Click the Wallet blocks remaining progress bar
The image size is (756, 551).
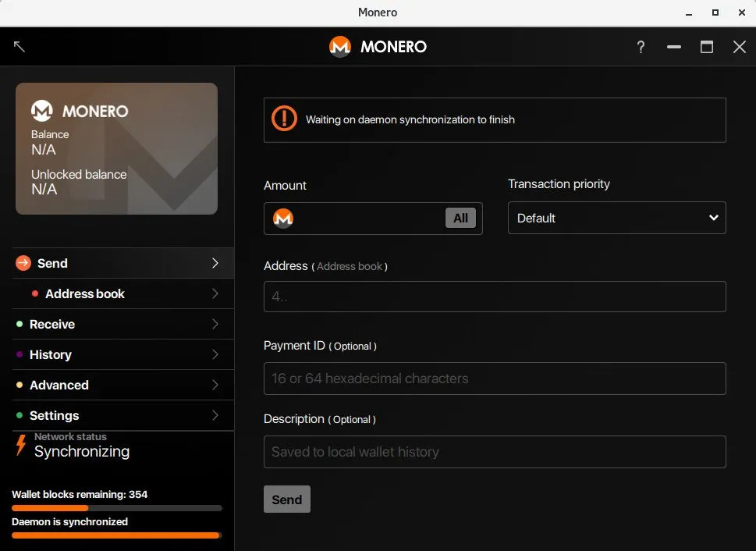(x=117, y=508)
